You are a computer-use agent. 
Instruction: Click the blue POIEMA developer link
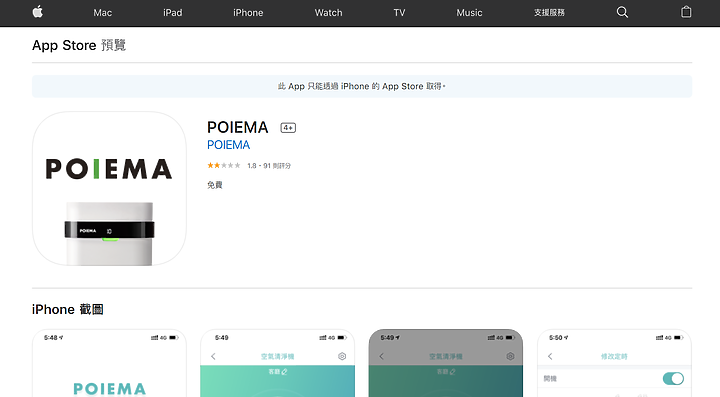[228, 145]
